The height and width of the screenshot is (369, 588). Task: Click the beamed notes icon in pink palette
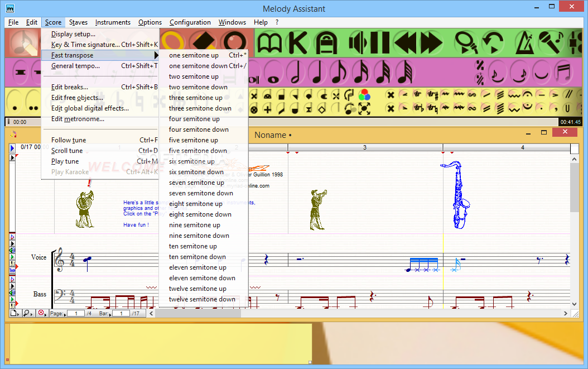tap(563, 73)
